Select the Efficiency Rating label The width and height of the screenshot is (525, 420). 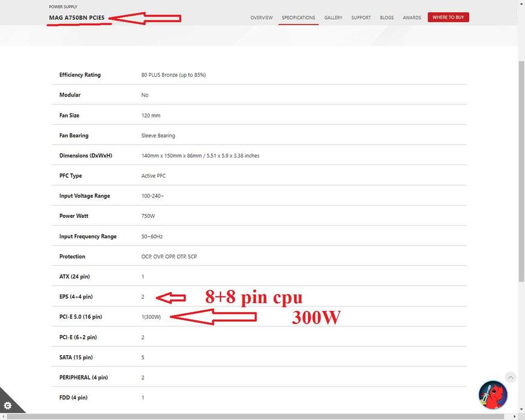(x=80, y=74)
